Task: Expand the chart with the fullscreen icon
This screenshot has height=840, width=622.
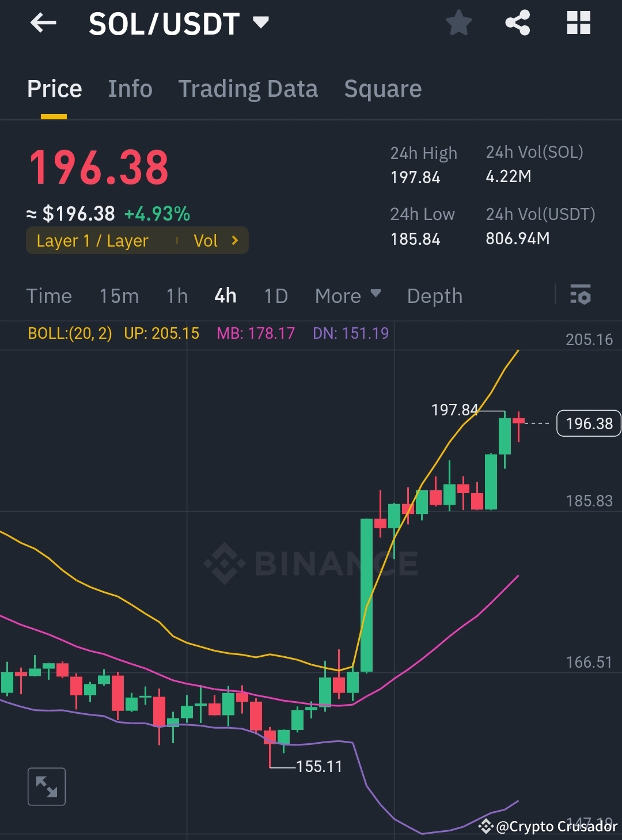Action: tap(47, 786)
